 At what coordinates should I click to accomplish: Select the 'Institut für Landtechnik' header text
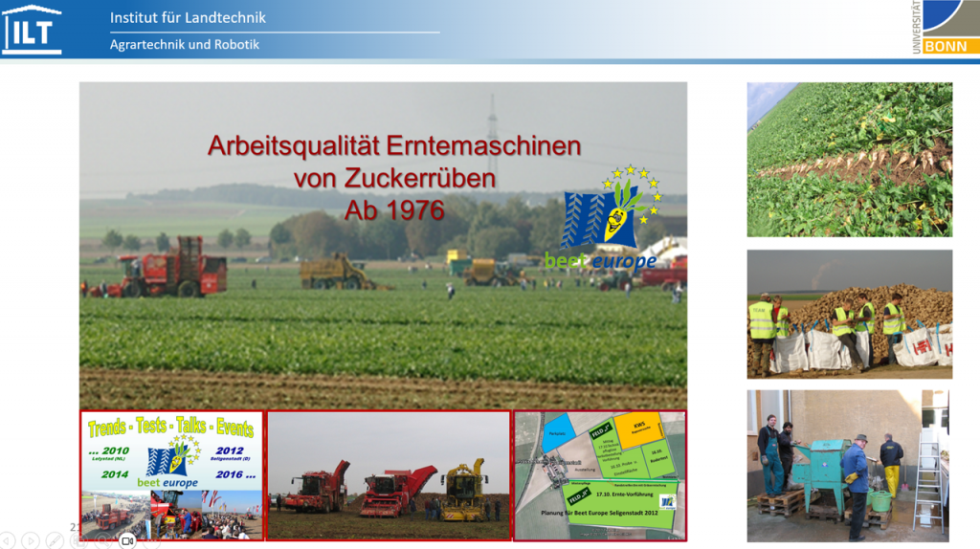[188, 17]
